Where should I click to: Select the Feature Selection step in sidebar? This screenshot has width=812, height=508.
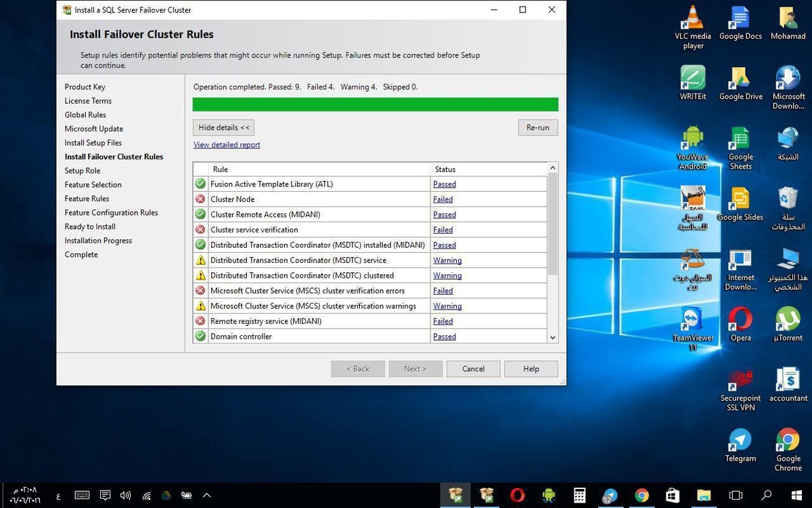coord(93,184)
